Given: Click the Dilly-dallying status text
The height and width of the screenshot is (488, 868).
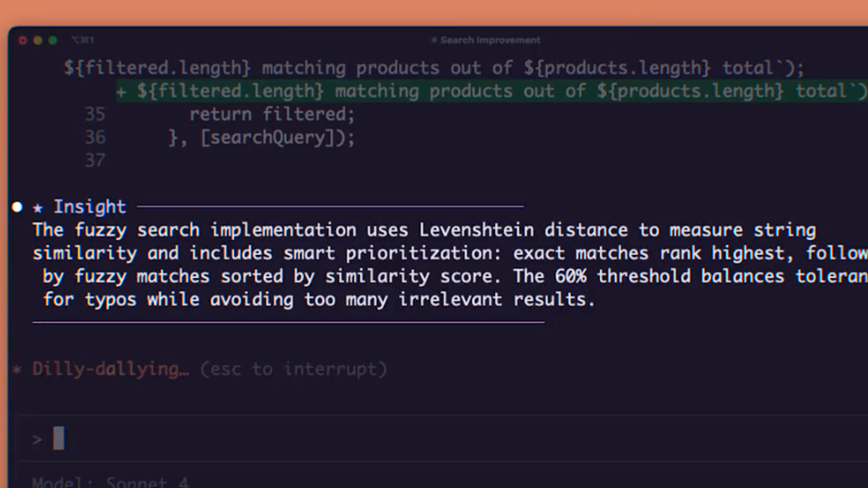Looking at the screenshot, I should [x=111, y=369].
